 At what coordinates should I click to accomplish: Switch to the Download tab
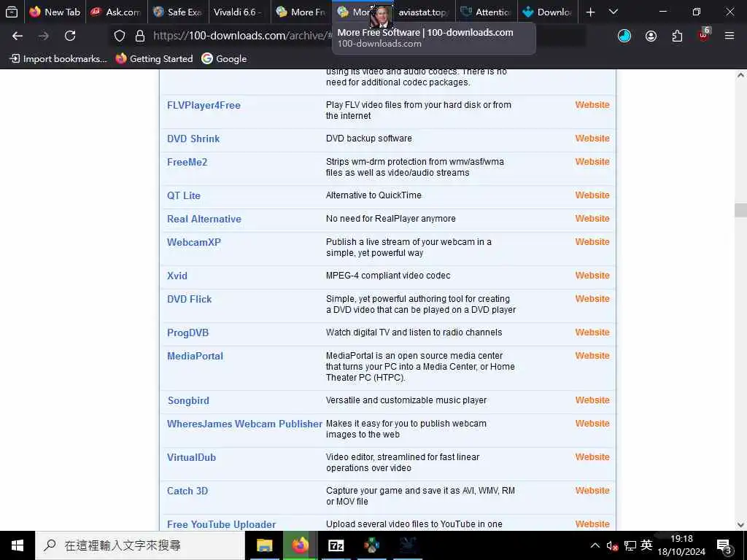click(547, 12)
